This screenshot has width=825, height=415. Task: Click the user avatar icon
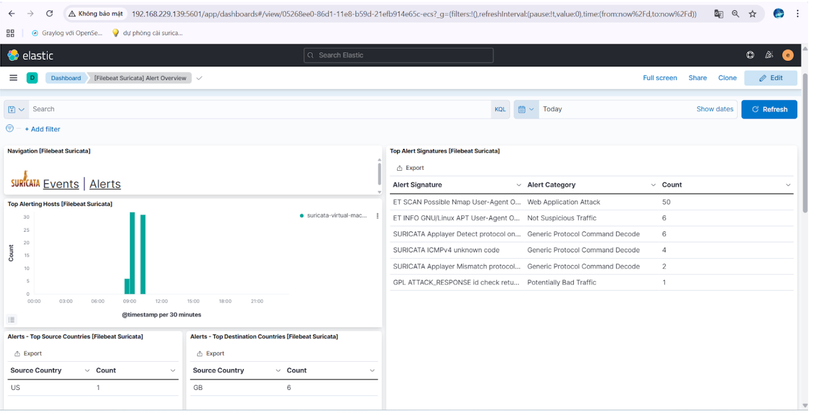click(x=788, y=55)
